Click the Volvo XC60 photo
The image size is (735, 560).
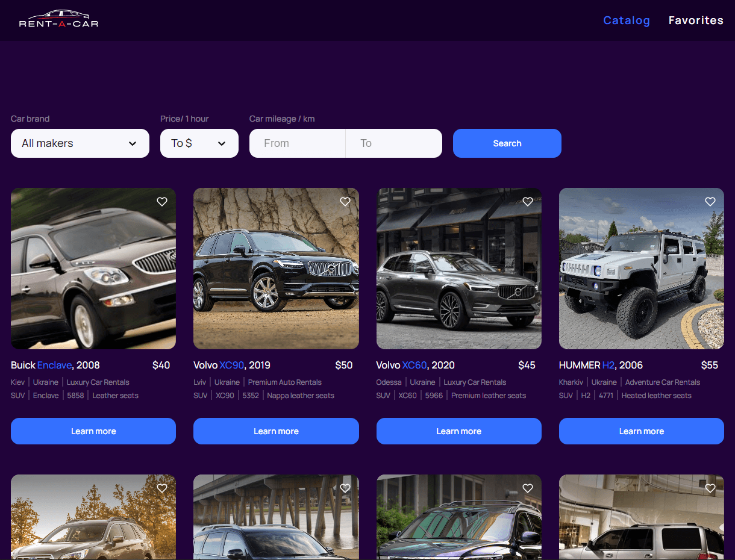click(459, 269)
